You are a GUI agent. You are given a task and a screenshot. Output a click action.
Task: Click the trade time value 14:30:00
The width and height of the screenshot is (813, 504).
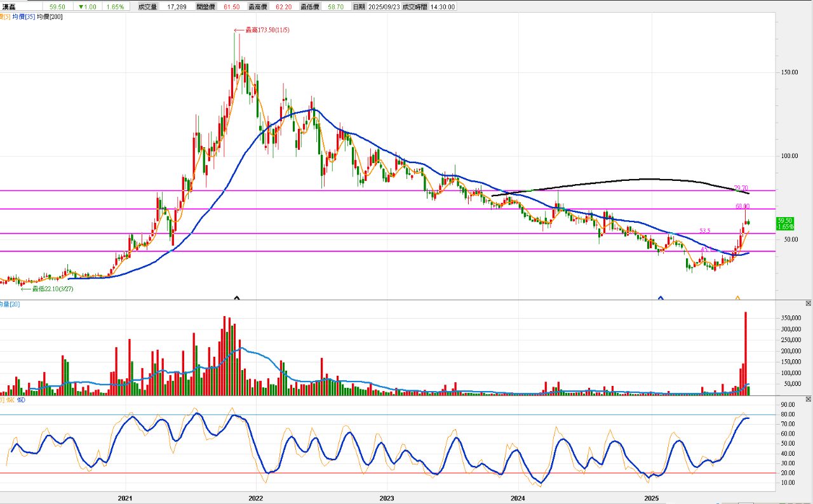pyautogui.click(x=443, y=6)
